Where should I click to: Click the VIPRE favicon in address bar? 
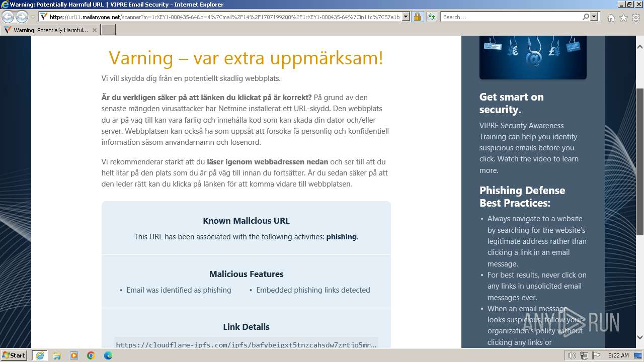tap(44, 17)
